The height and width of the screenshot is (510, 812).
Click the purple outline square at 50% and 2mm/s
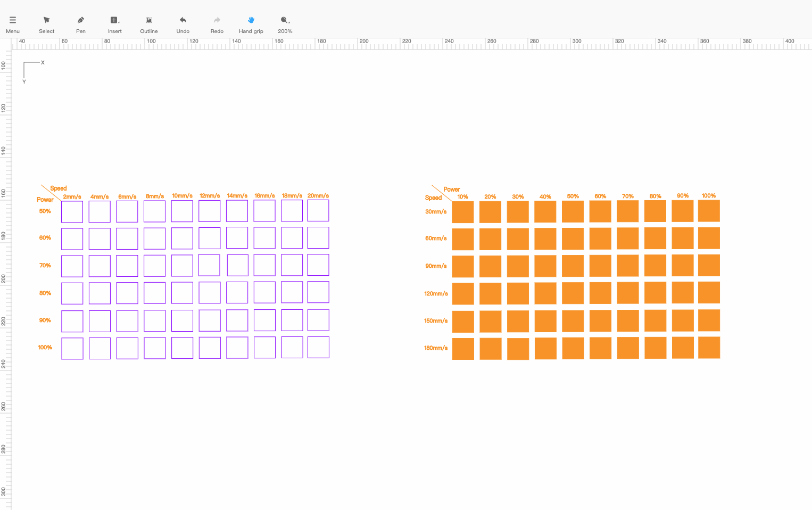[72, 212]
